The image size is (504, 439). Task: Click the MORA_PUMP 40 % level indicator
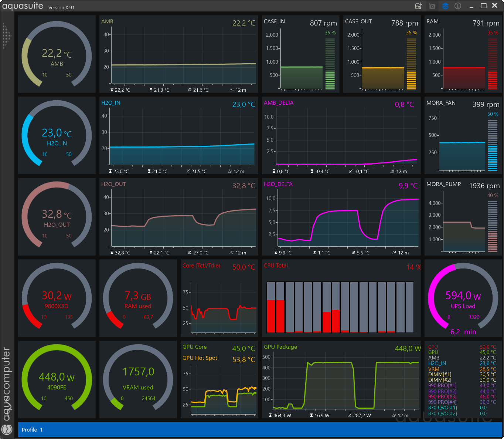coord(493,226)
